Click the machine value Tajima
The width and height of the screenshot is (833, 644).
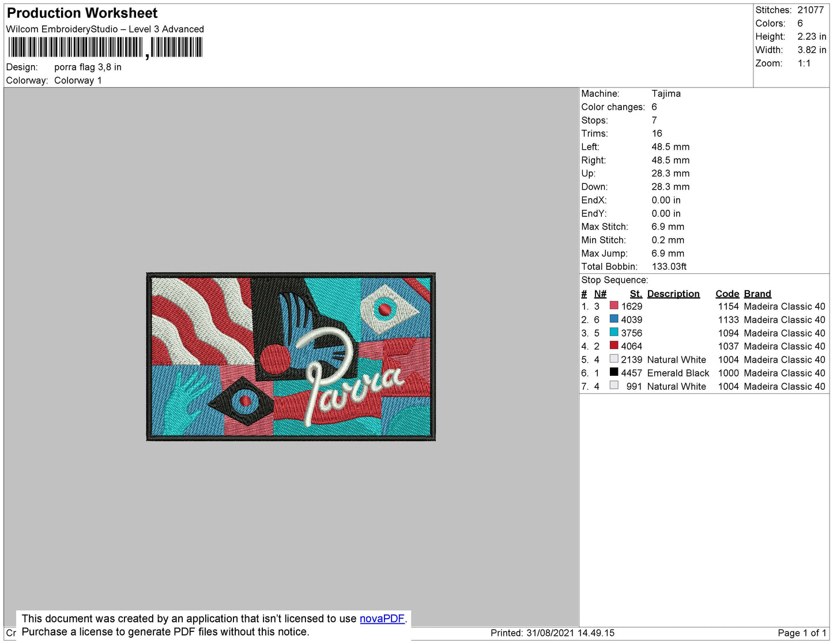click(666, 93)
